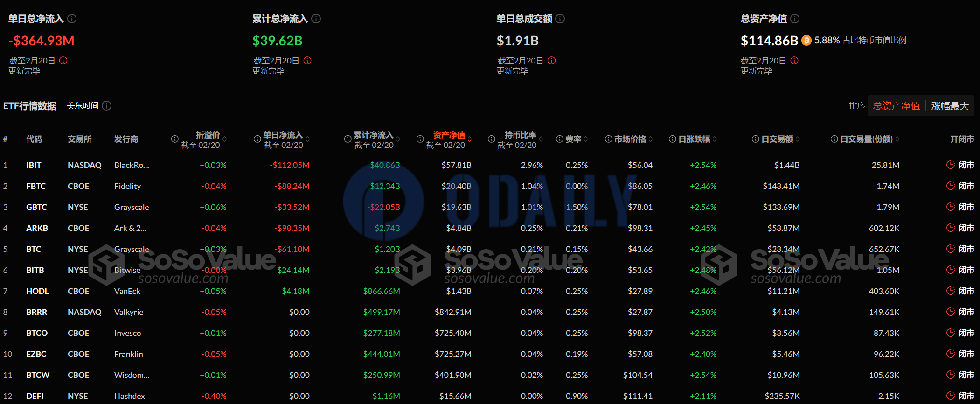Click info icon beside 市场价格 column header
The image size is (980, 404).
pyautogui.click(x=608, y=139)
